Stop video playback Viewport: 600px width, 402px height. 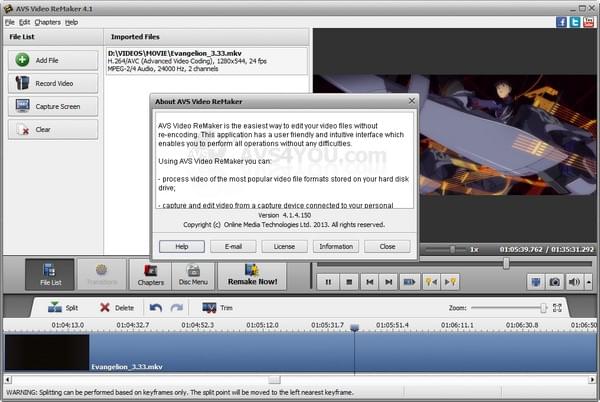point(349,282)
